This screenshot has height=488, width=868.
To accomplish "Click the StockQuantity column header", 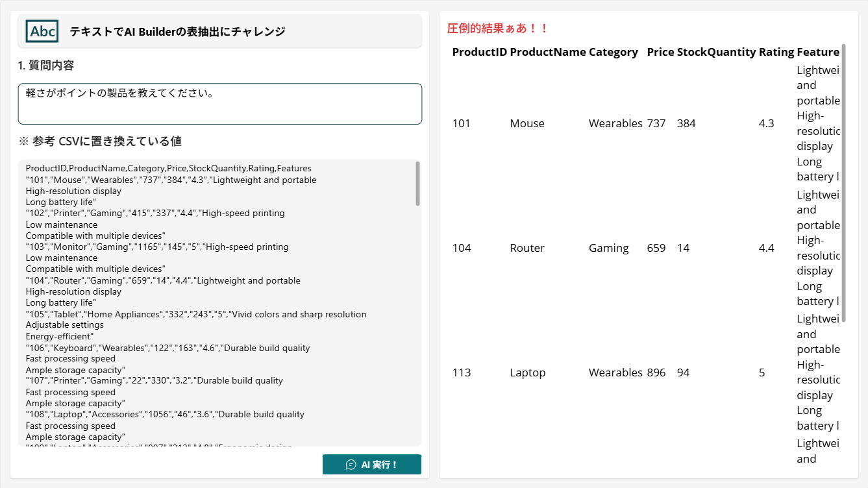I will (717, 52).
